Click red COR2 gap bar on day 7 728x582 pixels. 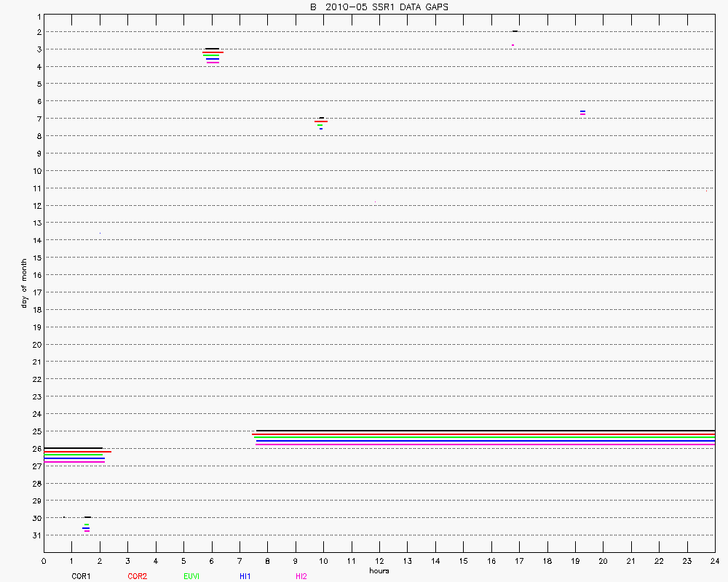321,121
